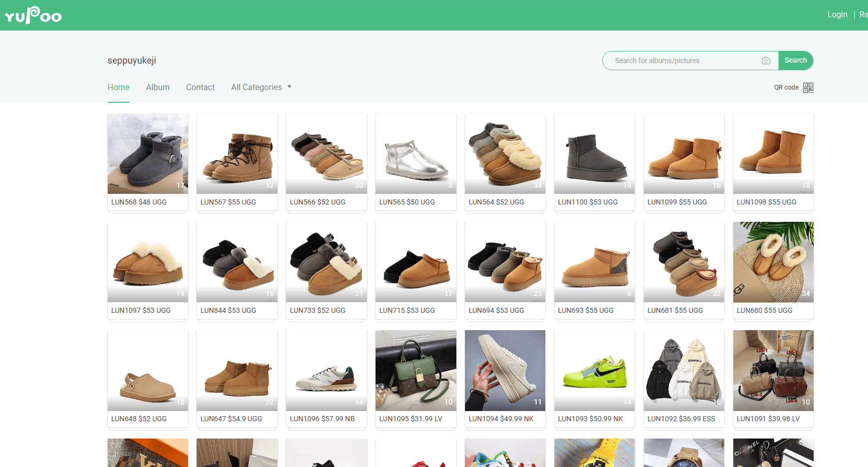868x467 pixels.
Task: Open LUN1099 $55 UGG album thumbnail
Action: pos(684,154)
